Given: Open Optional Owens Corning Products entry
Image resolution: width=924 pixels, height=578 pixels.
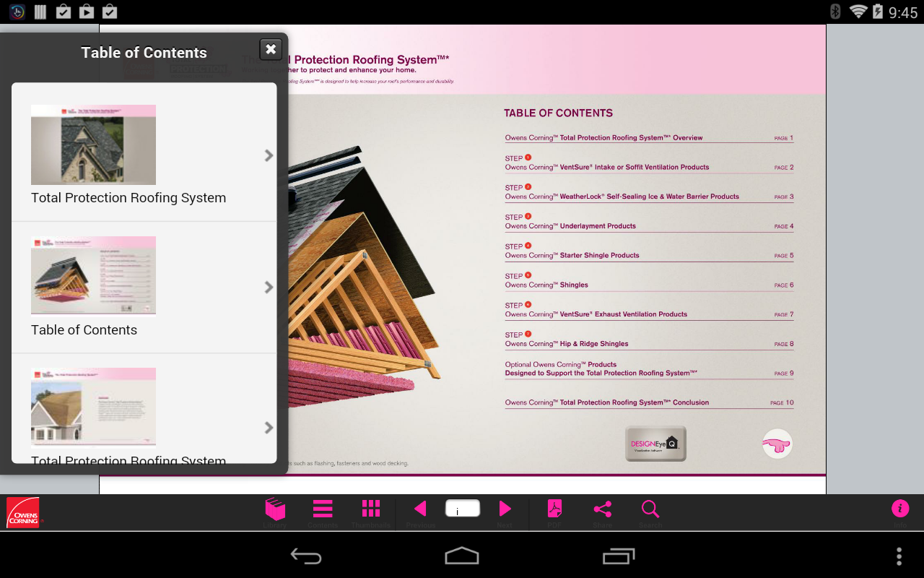Looking at the screenshot, I should click(649, 369).
